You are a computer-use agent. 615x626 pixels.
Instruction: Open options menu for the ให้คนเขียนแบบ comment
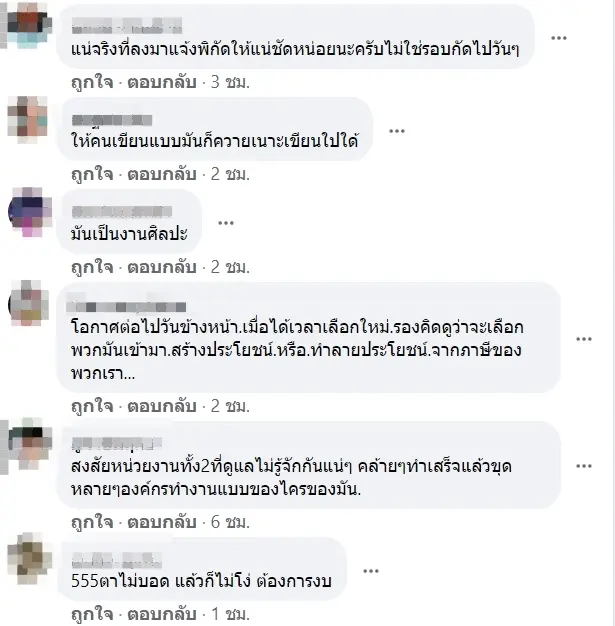click(397, 131)
